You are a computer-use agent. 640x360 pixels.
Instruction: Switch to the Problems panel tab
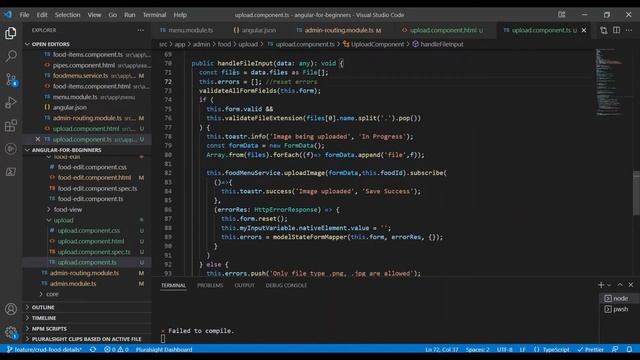[x=210, y=285]
